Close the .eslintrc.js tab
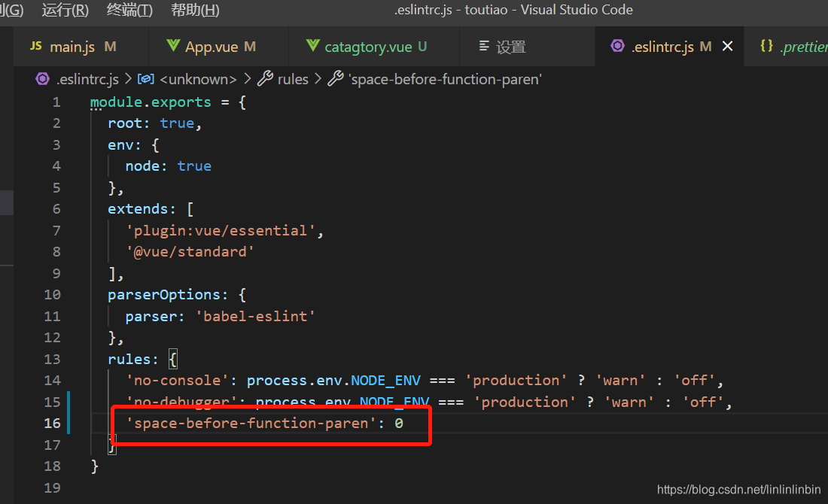This screenshot has height=504, width=828. [x=727, y=47]
